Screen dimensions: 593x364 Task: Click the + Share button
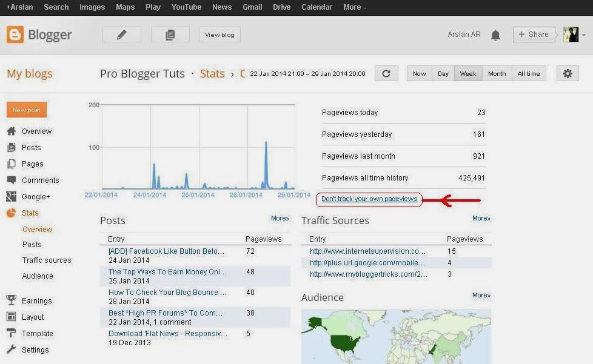(x=534, y=35)
